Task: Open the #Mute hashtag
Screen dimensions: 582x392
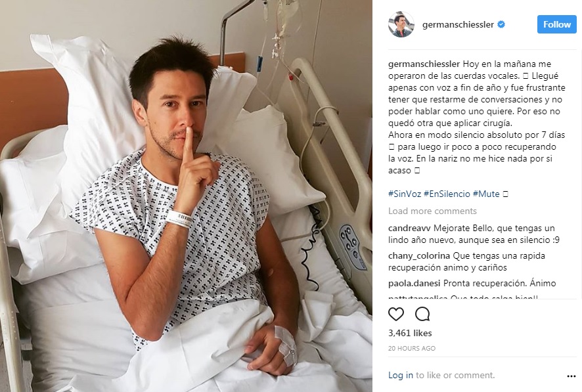Action: (486, 194)
